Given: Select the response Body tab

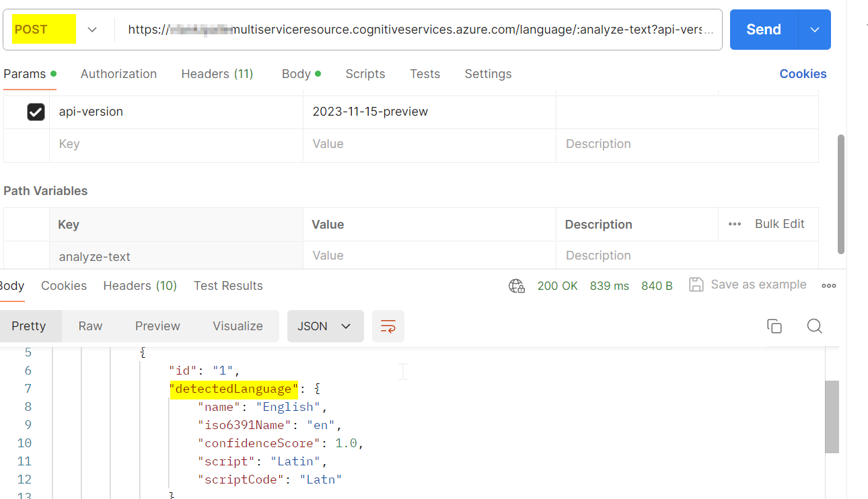Looking at the screenshot, I should pos(11,286).
